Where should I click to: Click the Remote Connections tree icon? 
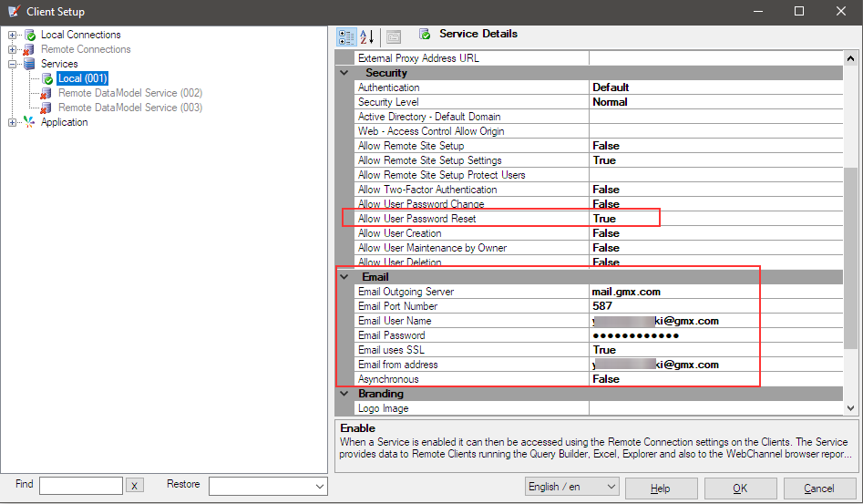pyautogui.click(x=30, y=49)
